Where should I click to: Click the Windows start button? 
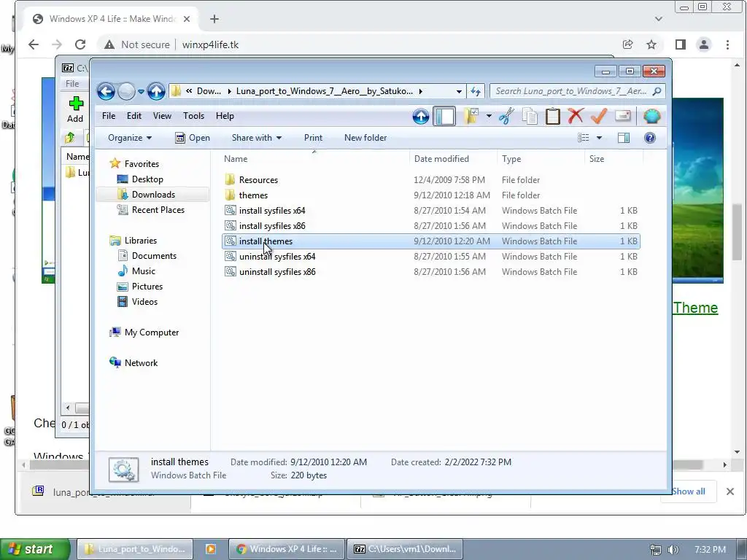34,549
